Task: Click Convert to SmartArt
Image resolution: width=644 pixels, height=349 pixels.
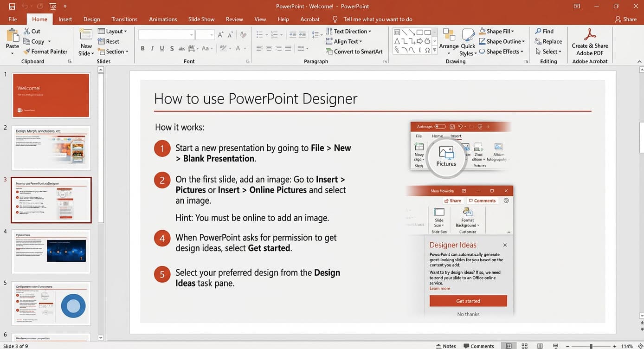Action: click(354, 52)
